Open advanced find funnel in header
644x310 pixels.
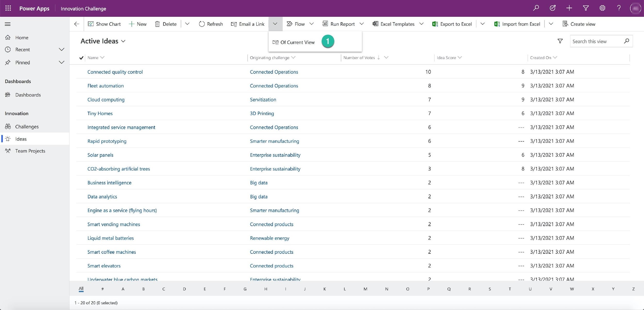(x=586, y=8)
